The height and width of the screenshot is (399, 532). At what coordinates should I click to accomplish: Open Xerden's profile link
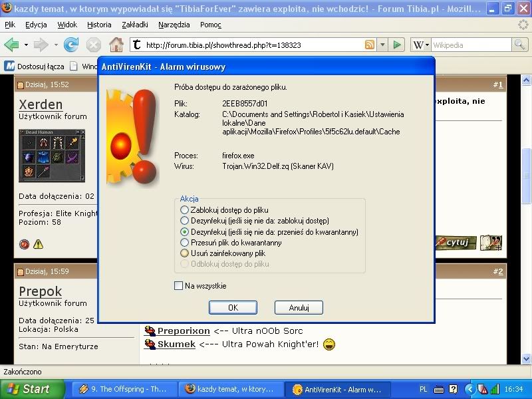pos(41,104)
